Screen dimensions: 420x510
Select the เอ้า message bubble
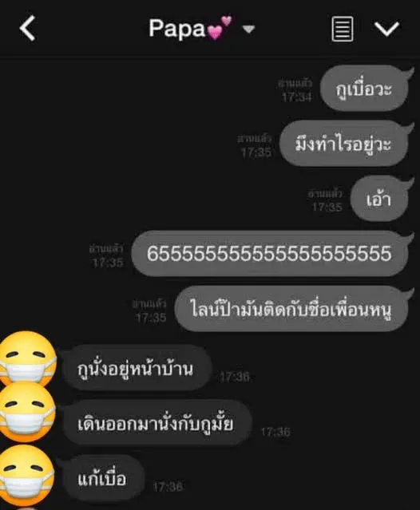click(x=379, y=199)
